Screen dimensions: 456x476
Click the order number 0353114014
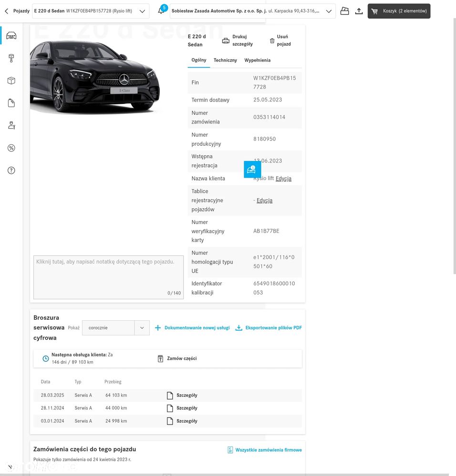(x=269, y=117)
